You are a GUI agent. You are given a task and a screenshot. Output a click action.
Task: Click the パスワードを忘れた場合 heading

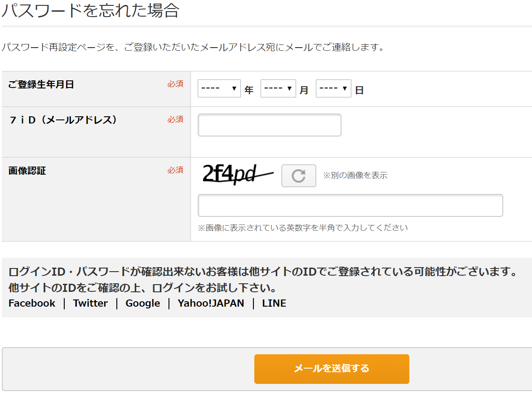coord(90,10)
